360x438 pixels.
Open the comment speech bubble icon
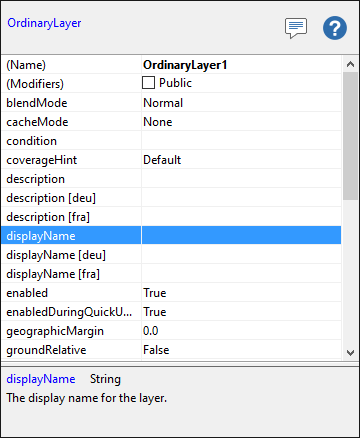(x=296, y=28)
